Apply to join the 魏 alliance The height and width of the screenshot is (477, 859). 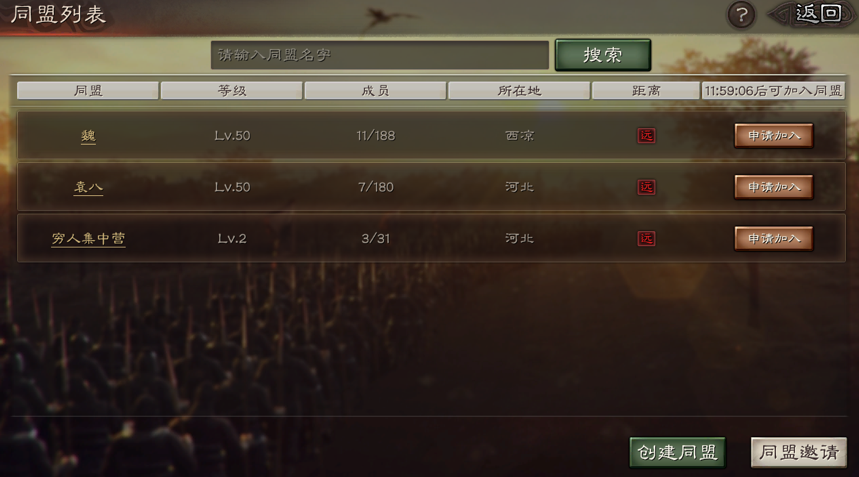coord(774,135)
